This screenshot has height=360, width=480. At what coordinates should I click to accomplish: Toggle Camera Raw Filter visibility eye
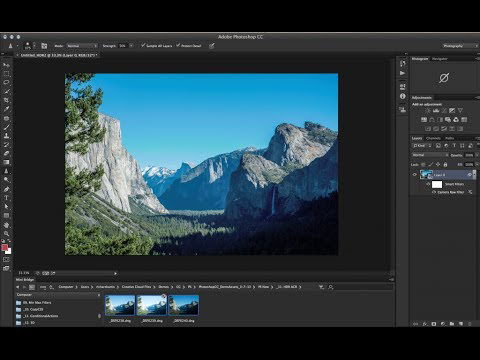(434, 192)
